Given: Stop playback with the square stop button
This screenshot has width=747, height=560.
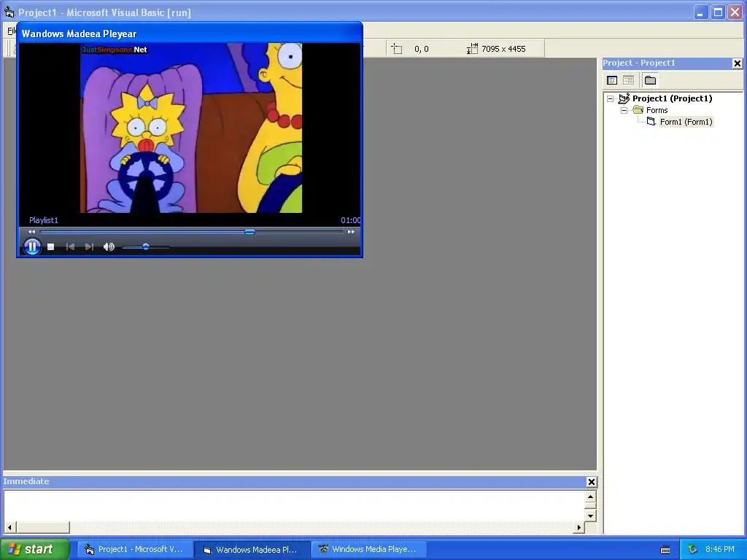Looking at the screenshot, I should coord(51,246).
